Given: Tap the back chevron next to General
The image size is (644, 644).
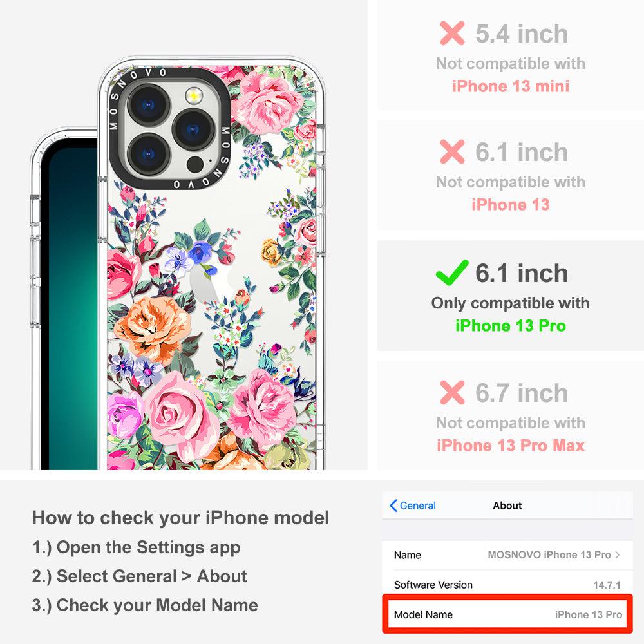Looking at the screenshot, I should [x=393, y=506].
